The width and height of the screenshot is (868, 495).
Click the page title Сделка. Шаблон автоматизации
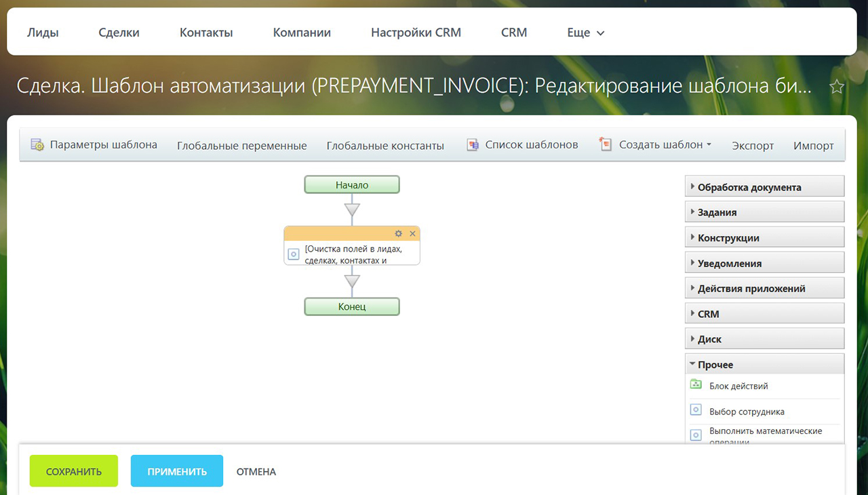click(x=414, y=87)
